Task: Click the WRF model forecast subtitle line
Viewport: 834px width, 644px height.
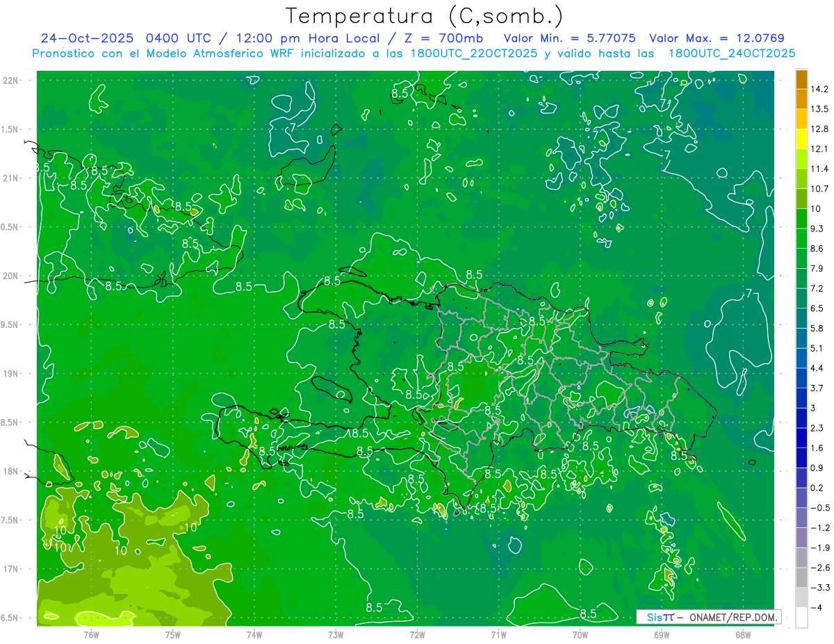Action: coord(414,53)
